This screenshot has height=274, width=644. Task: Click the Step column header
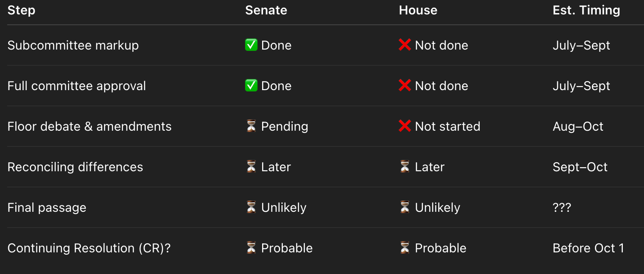[x=21, y=10]
